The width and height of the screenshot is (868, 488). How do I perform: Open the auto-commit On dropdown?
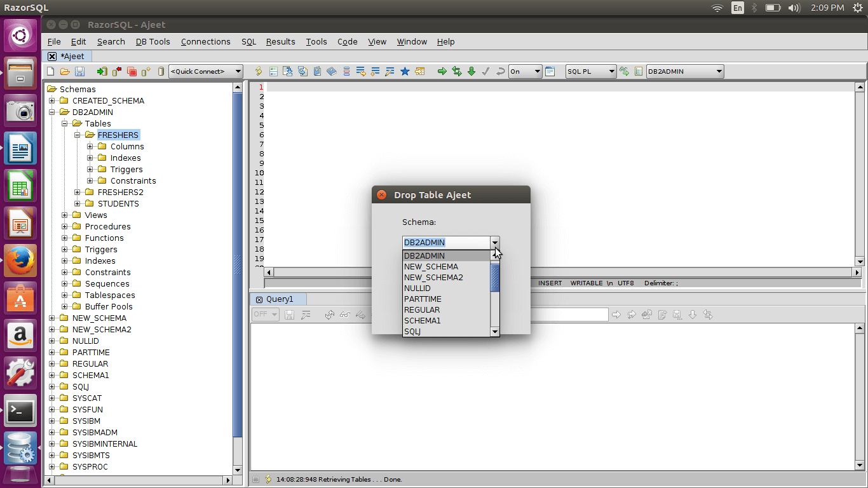(x=525, y=72)
